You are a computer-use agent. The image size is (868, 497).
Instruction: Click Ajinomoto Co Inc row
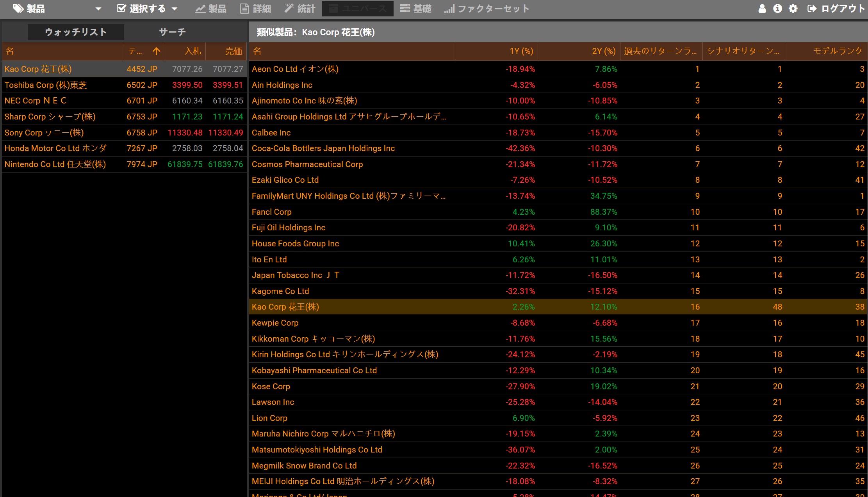558,101
